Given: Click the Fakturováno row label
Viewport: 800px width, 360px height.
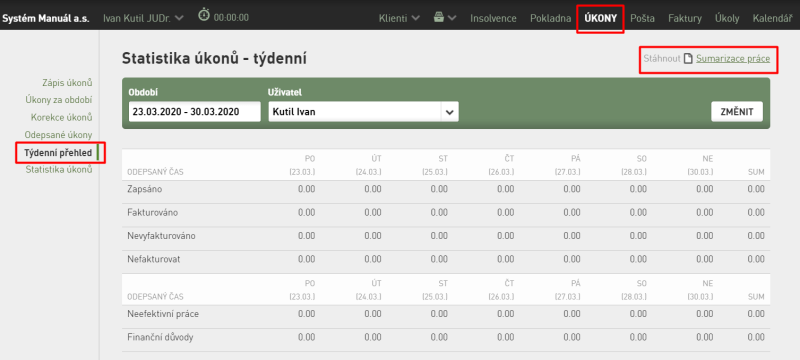Looking at the screenshot, I should coord(153,213).
